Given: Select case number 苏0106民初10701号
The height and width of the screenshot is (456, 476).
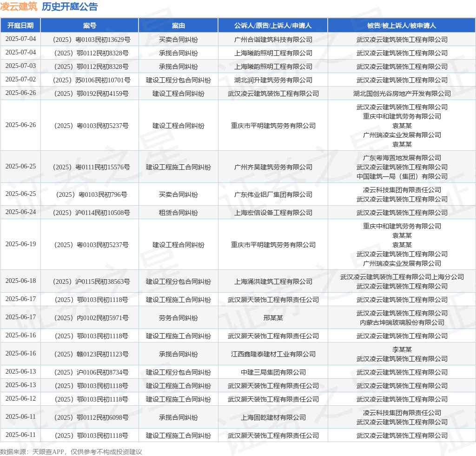Looking at the screenshot, I should 92,80.
